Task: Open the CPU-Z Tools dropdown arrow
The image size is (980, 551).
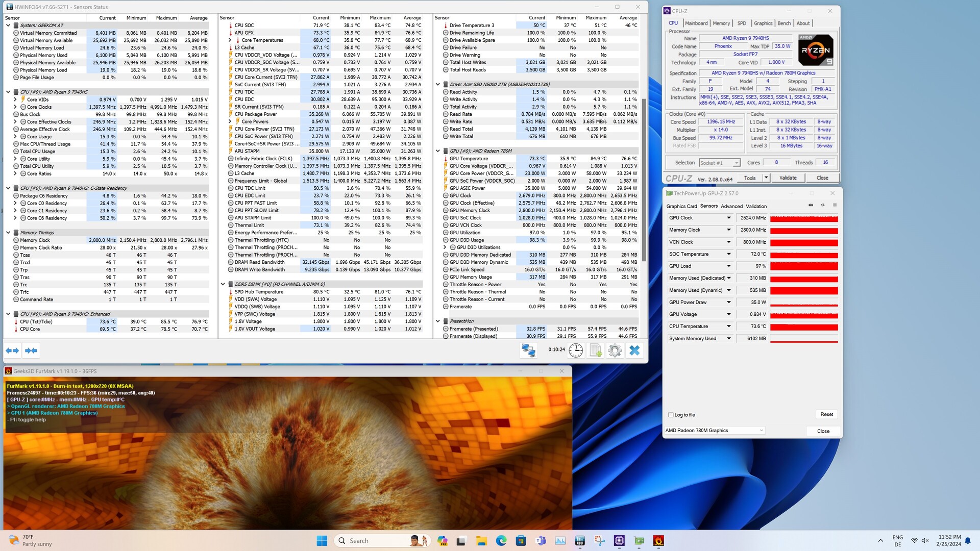Action: click(766, 178)
